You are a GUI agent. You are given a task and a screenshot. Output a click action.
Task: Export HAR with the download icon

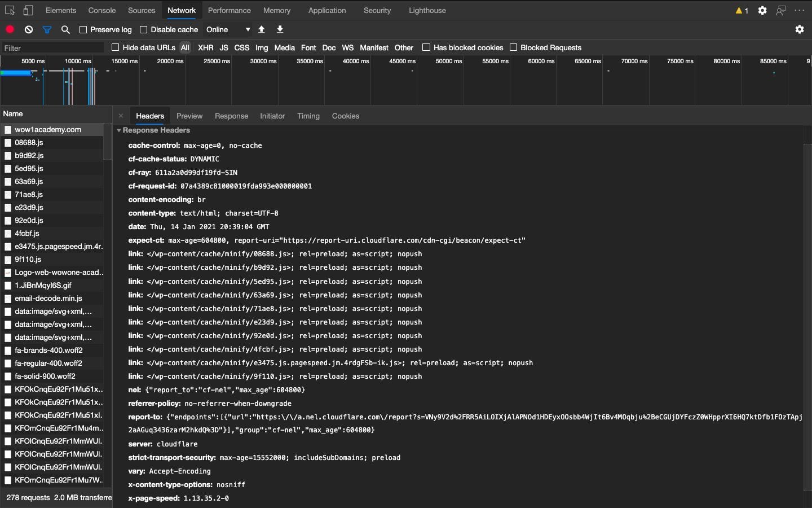click(280, 29)
